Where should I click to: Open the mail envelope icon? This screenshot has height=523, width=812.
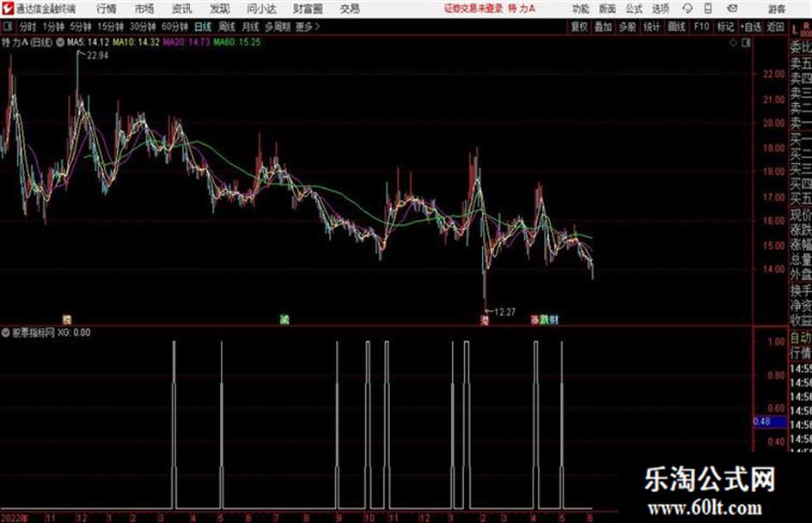coord(732,9)
